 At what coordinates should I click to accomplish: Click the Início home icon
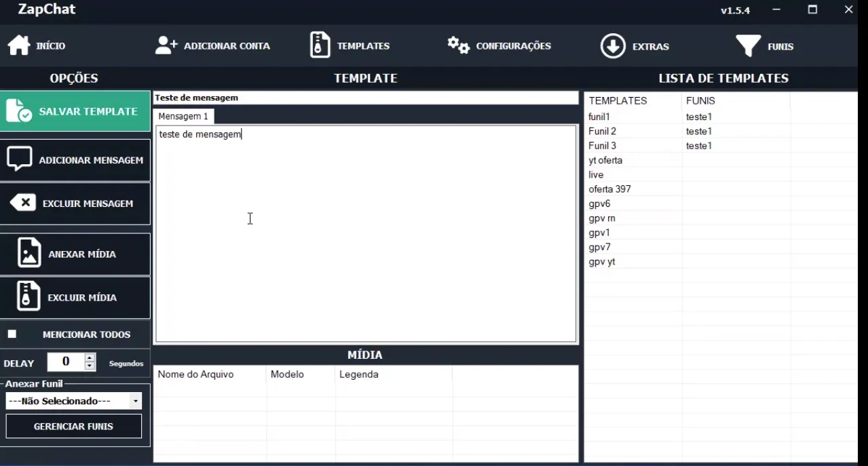point(19,45)
